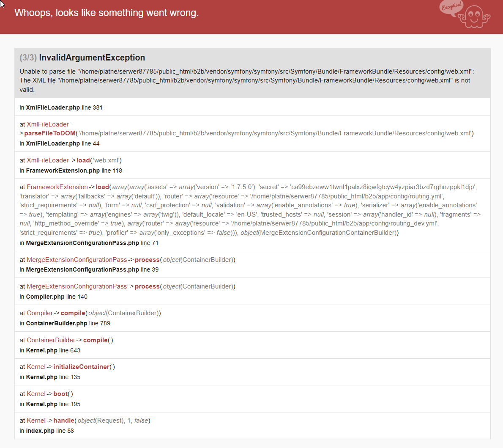The image size is (503, 448).
Task: Open the FrameworkExtension class link
Action: point(57,187)
